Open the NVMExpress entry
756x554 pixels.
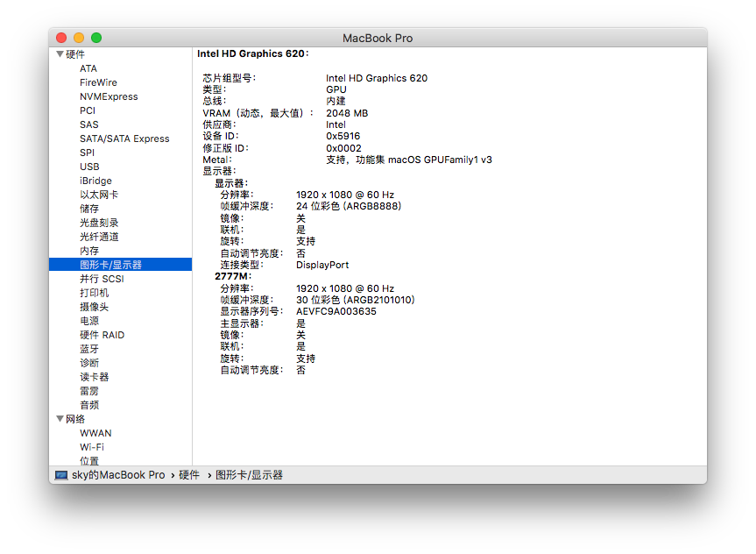109,96
